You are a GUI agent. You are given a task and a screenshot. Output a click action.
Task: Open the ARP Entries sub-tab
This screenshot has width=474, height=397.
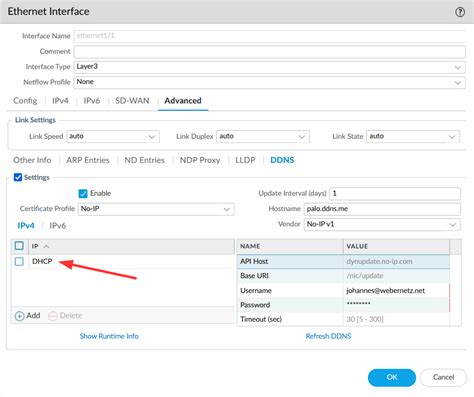88,160
